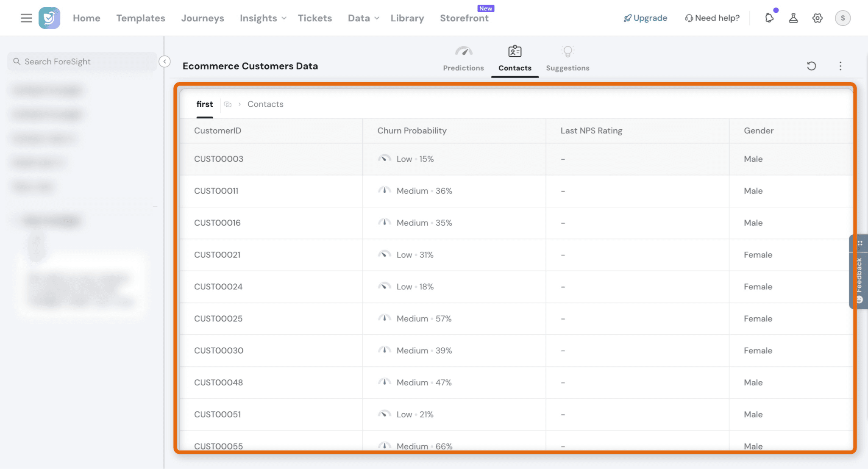Open the hamburger navigation menu

(26, 18)
